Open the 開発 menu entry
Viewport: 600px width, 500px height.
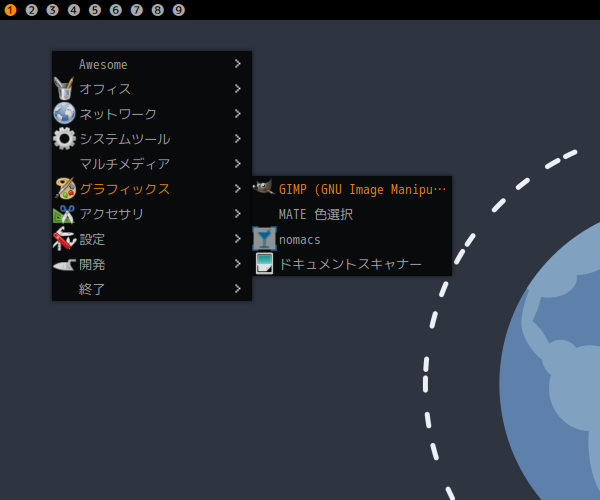coord(152,264)
